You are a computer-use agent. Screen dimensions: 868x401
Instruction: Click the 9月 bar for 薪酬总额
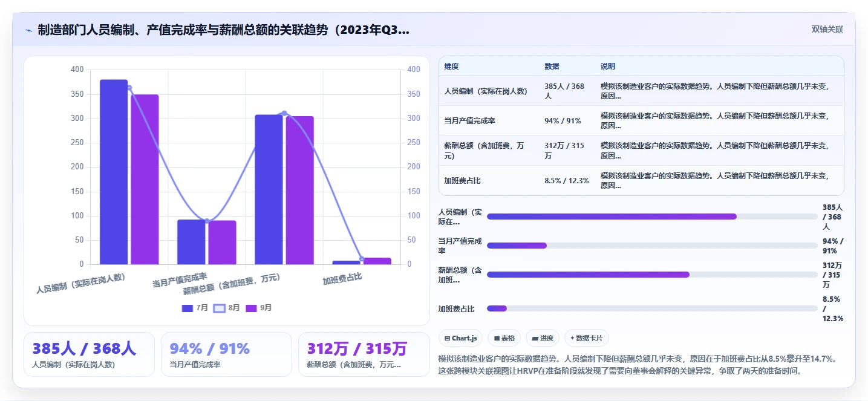pos(299,190)
